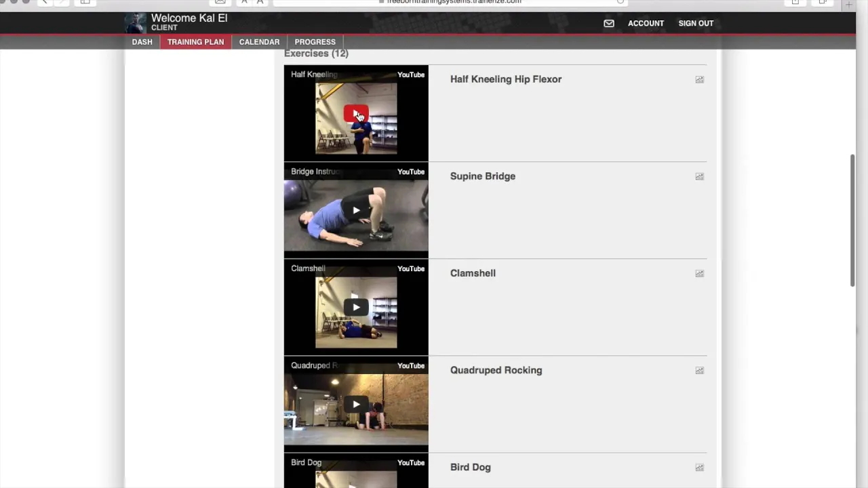
Task: Click YouTube logo on Clamshell video
Action: point(411,268)
